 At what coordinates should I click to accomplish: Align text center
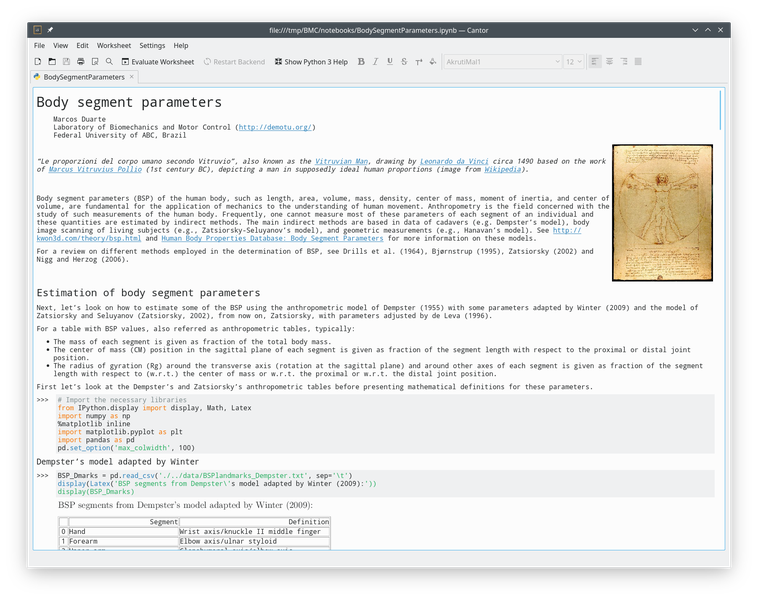[610, 61]
